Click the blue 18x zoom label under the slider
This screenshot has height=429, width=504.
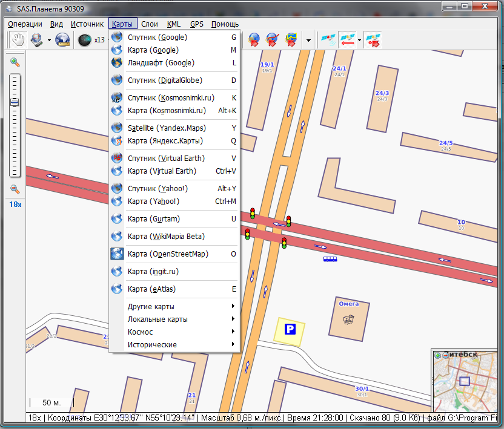point(15,205)
